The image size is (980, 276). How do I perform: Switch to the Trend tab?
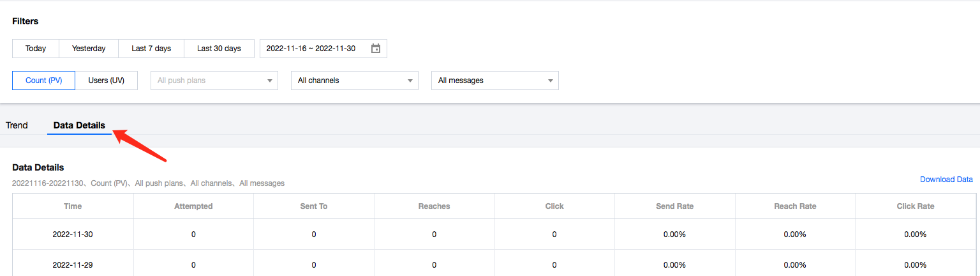point(17,125)
